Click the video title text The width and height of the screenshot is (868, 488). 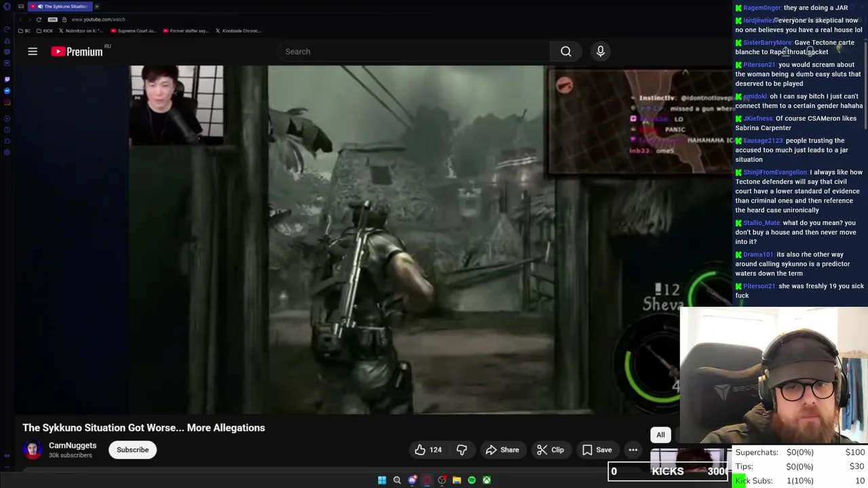(144, 428)
